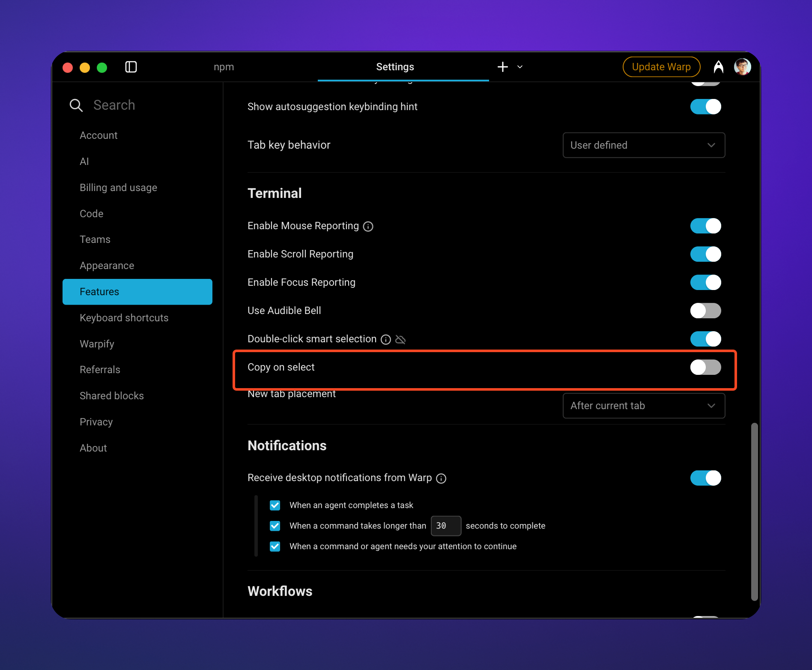Click Update Warp button
Screen dimensions: 812x670
pos(661,67)
